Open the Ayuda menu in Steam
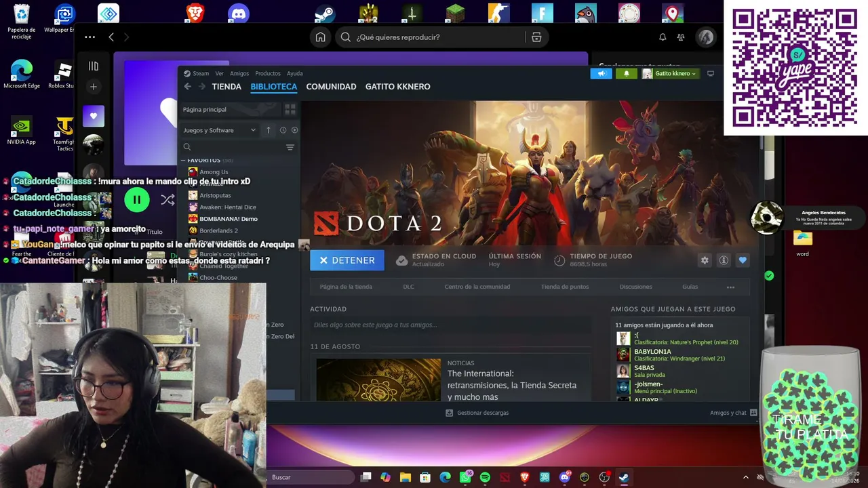The width and height of the screenshot is (868, 488). [294, 73]
